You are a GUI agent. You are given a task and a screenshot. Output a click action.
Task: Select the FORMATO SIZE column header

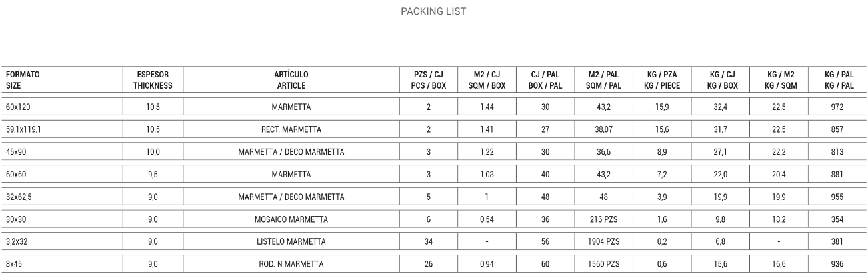[x=22, y=80]
